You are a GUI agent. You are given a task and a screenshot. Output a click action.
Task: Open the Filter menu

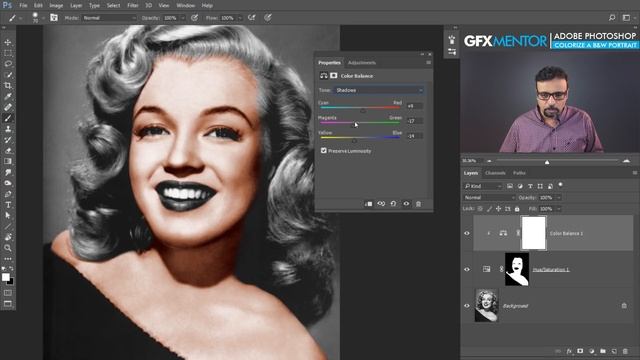(133, 6)
